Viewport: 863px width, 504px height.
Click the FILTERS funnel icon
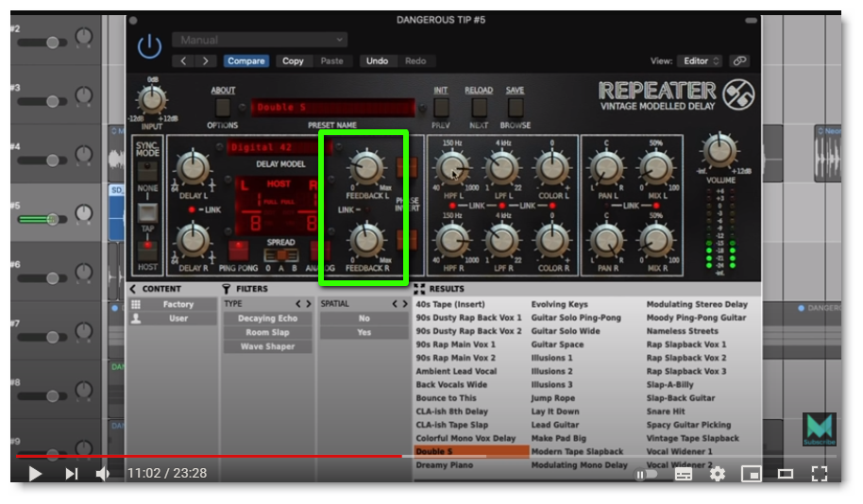[227, 289]
